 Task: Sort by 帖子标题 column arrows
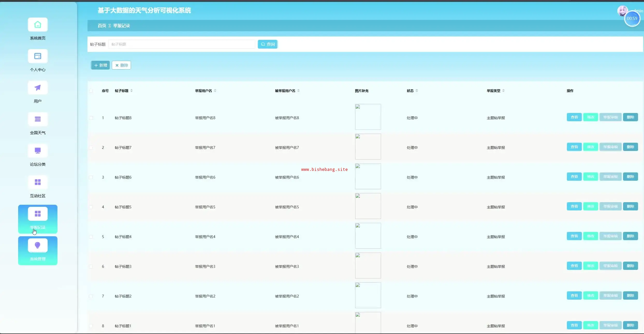click(131, 91)
